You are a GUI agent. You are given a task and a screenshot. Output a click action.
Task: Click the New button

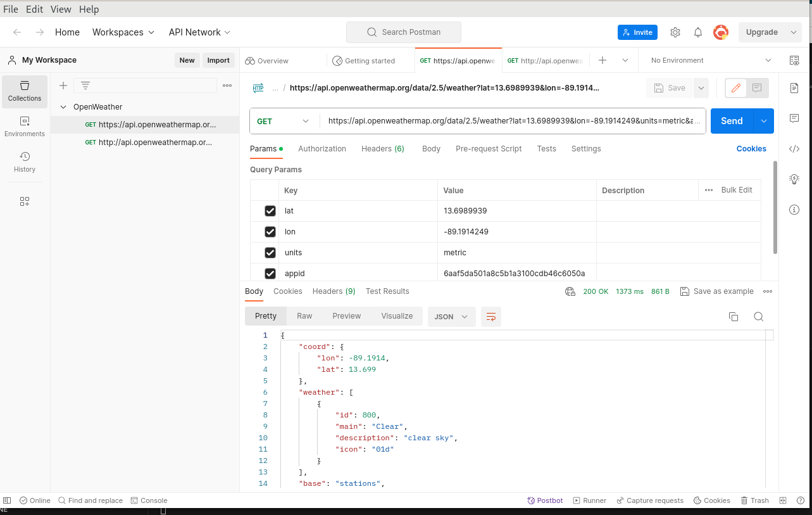(x=187, y=60)
